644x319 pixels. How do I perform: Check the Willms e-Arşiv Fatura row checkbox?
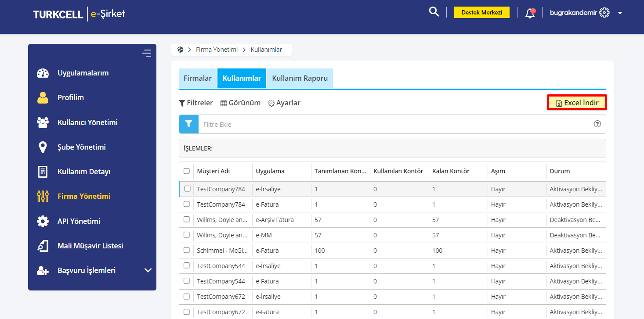pos(187,219)
